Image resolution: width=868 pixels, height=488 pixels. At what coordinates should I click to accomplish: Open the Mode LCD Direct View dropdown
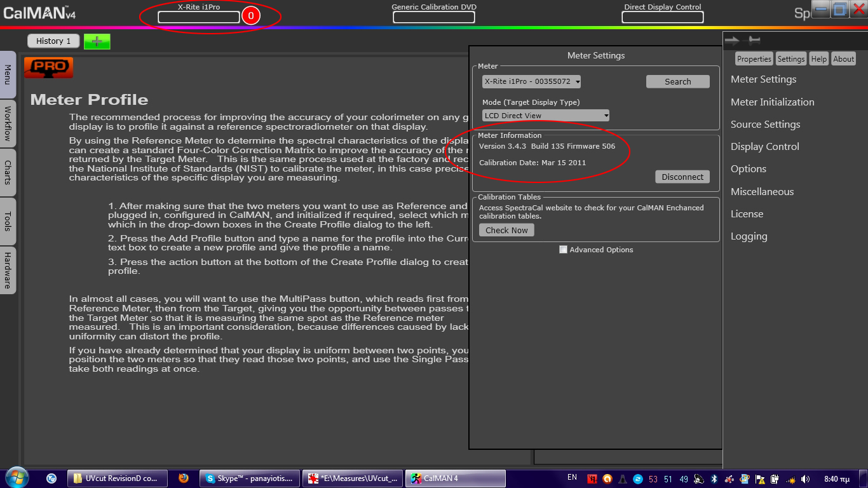pos(546,116)
